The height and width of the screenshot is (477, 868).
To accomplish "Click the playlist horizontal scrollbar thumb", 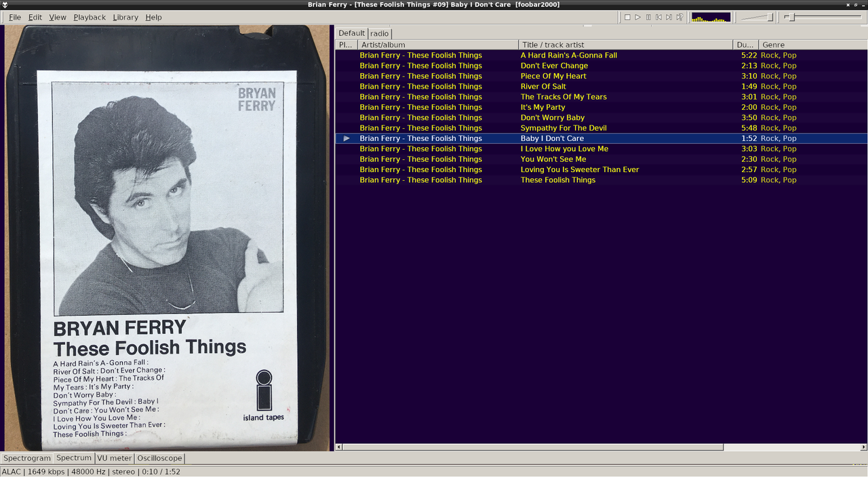I will (x=533, y=447).
